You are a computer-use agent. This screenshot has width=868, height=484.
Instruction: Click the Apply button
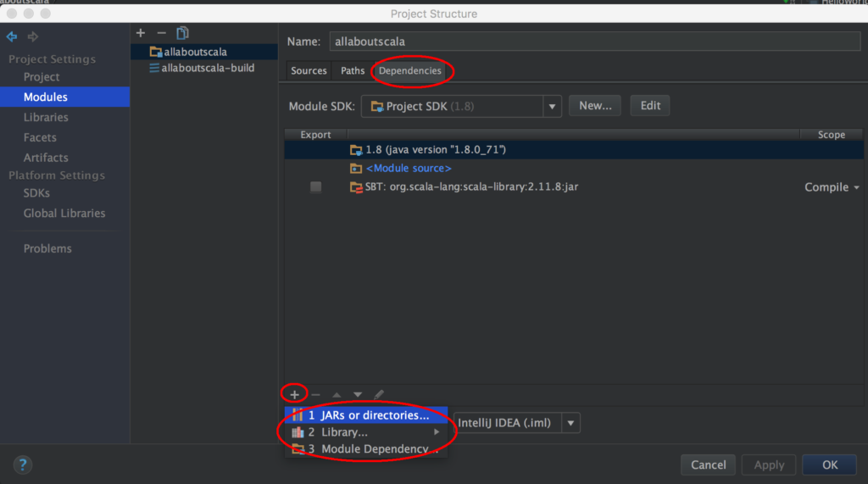(769, 465)
